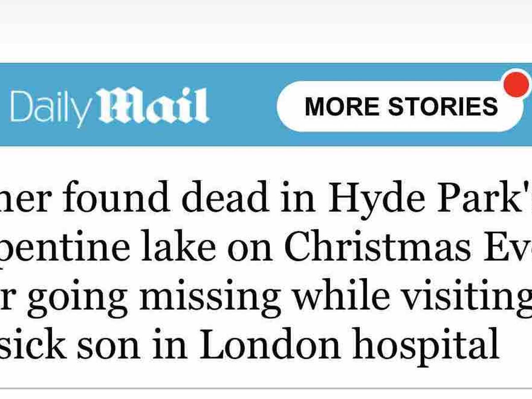Click the blackletter 'Mail' wordmark
532x399 pixels.
tap(152, 106)
